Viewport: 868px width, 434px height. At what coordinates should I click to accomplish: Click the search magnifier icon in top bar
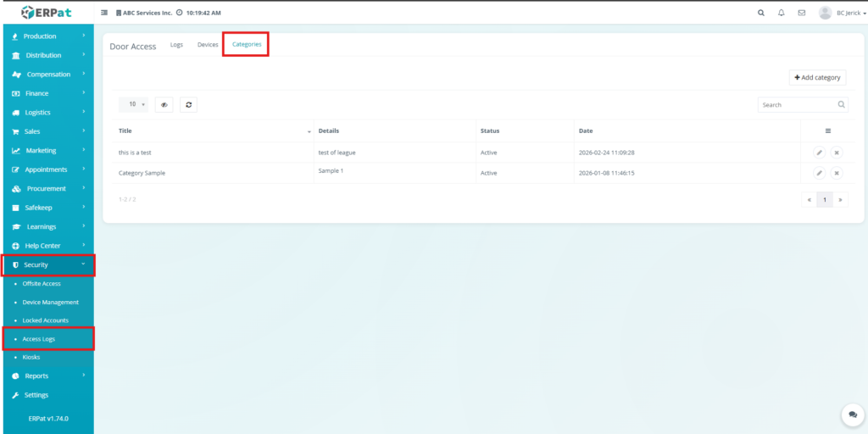coord(760,13)
